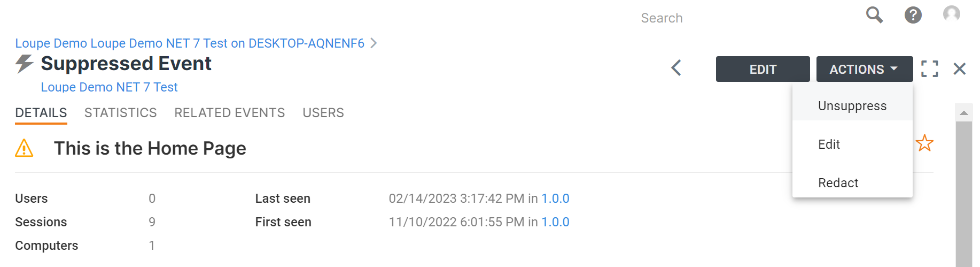Click the dark EDIT button
The width and height of the screenshot is (980, 267).
763,69
